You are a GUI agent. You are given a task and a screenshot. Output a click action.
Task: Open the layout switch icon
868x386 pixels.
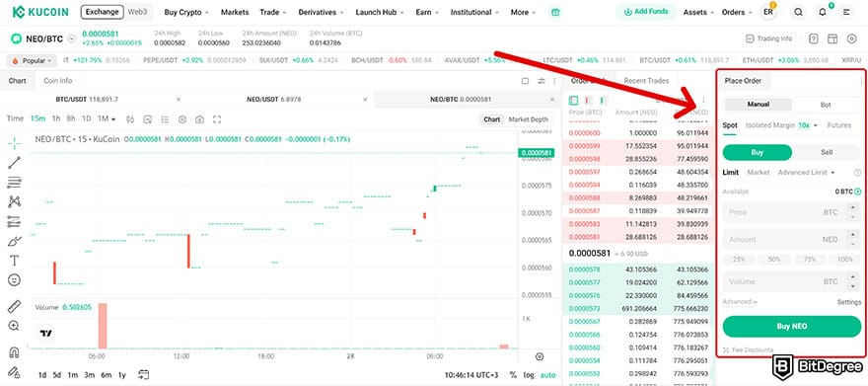832,39
